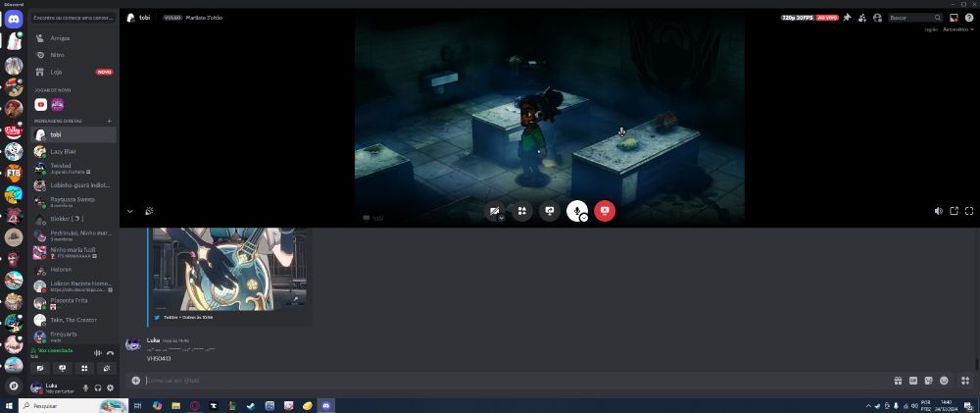Open soundboard button in voice panel
980x413 pixels.
pyautogui.click(x=106, y=369)
